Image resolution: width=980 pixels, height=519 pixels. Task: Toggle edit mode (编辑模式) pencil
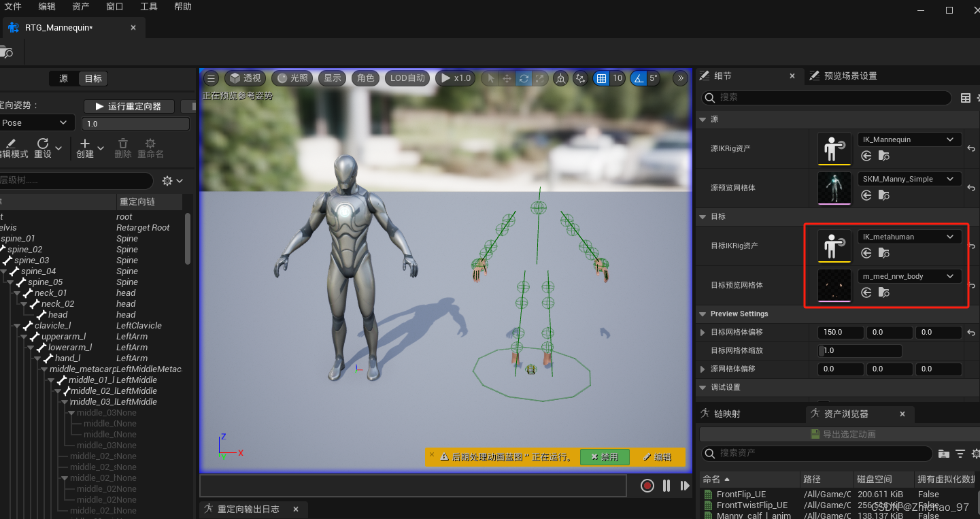tap(14, 148)
